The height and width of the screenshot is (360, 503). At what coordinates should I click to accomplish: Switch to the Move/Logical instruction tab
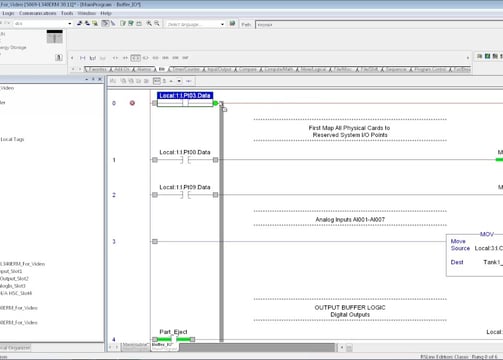tap(314, 69)
